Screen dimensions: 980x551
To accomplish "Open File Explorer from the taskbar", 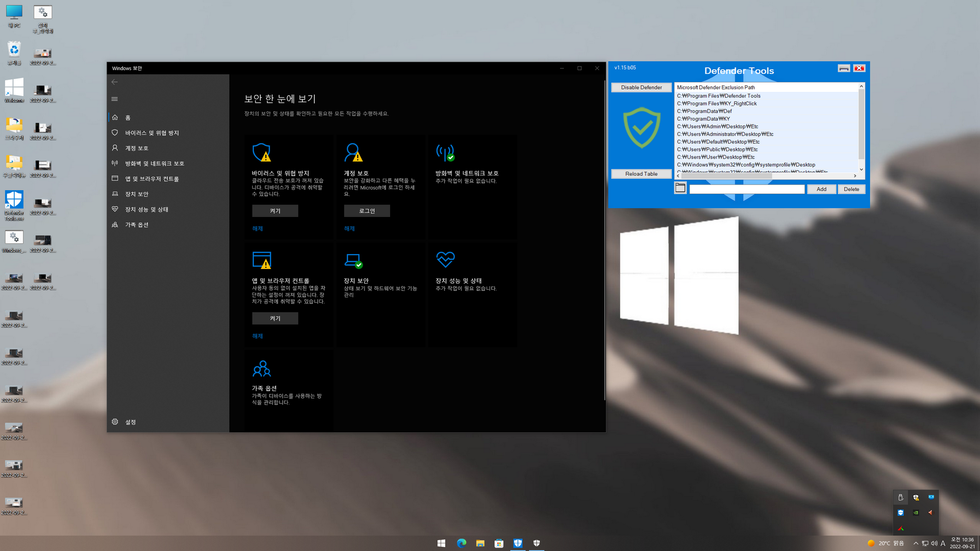I will 480,543.
